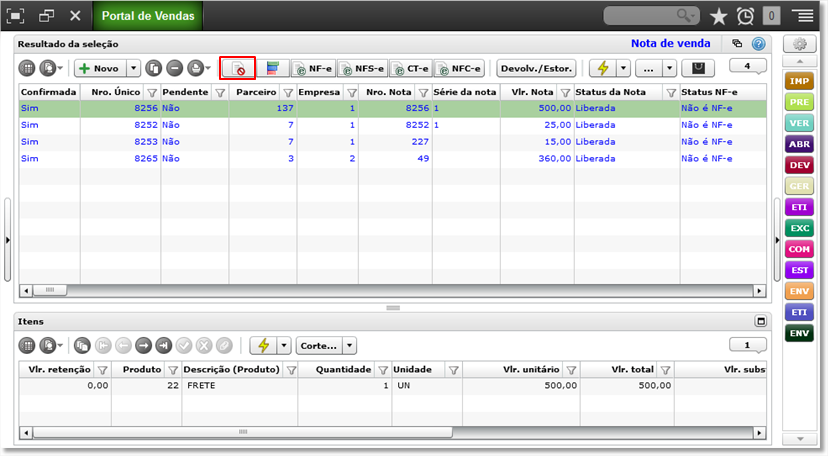Open the hamburger menu in the top right
Image resolution: width=828 pixels, height=456 pixels.
[x=802, y=16]
